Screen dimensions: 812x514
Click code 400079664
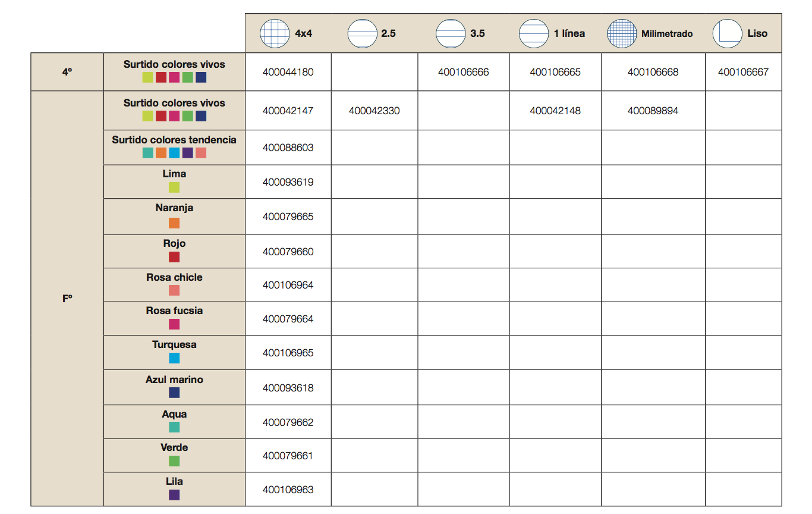(288, 319)
